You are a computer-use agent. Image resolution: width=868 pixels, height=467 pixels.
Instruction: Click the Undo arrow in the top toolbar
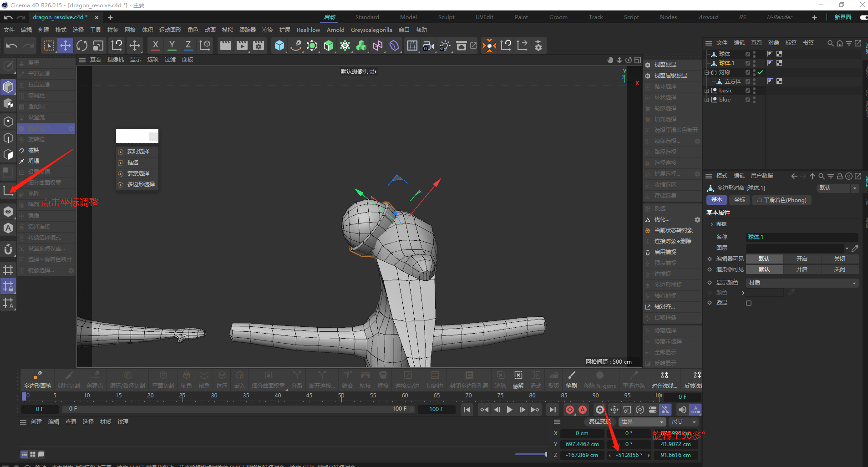tap(12, 46)
